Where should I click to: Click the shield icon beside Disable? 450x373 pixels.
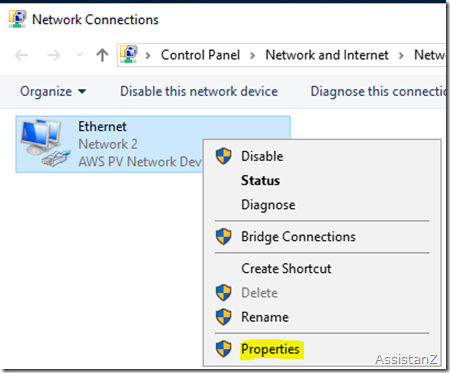coord(223,156)
